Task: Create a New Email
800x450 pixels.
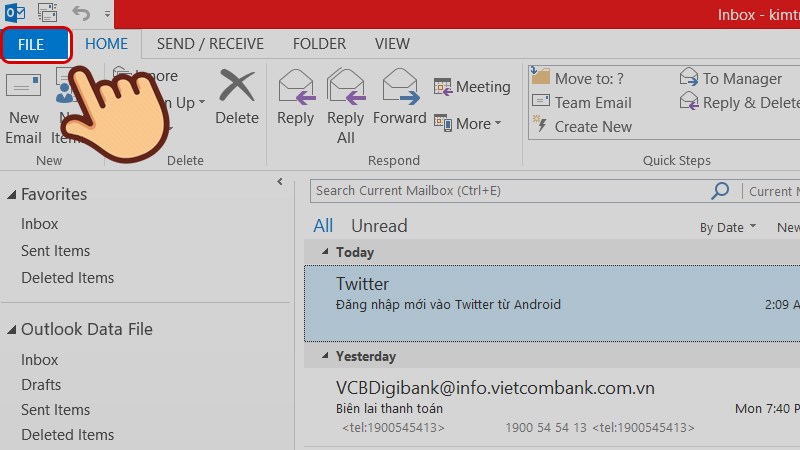Action: (x=23, y=108)
